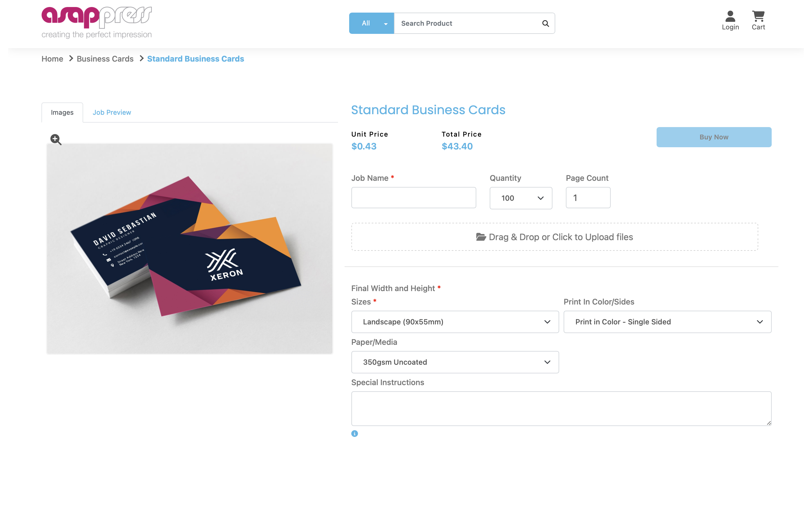Open the All category search dropdown
This screenshot has width=812, height=529.
(x=371, y=23)
